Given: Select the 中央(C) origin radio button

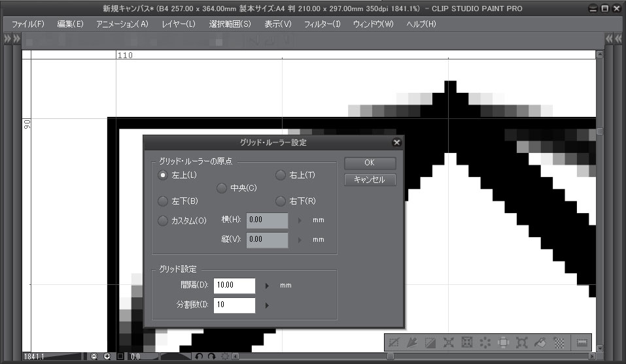Looking at the screenshot, I should [222, 188].
